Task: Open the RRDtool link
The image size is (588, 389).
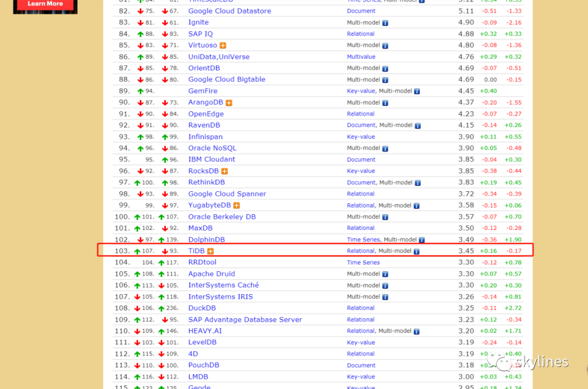Action: pos(202,262)
